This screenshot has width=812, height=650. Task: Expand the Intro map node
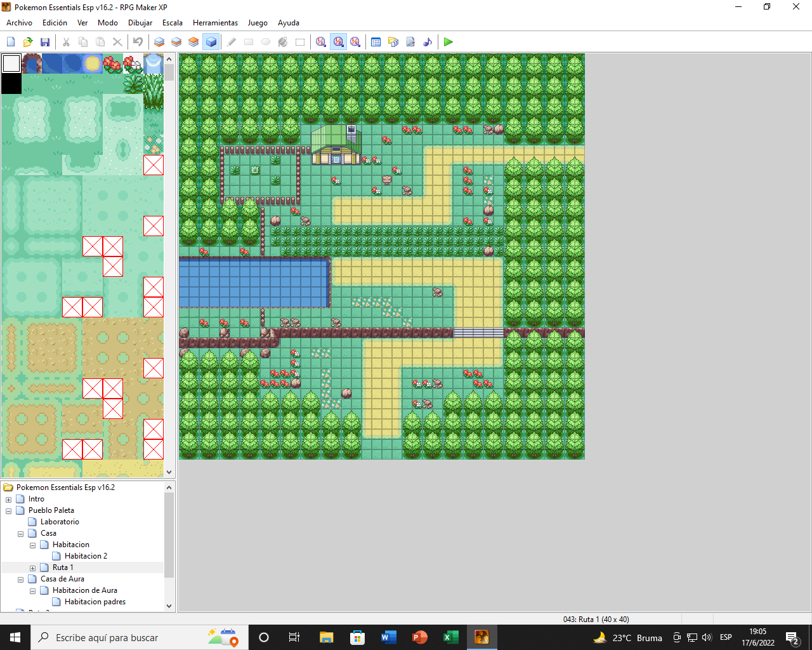(x=9, y=500)
